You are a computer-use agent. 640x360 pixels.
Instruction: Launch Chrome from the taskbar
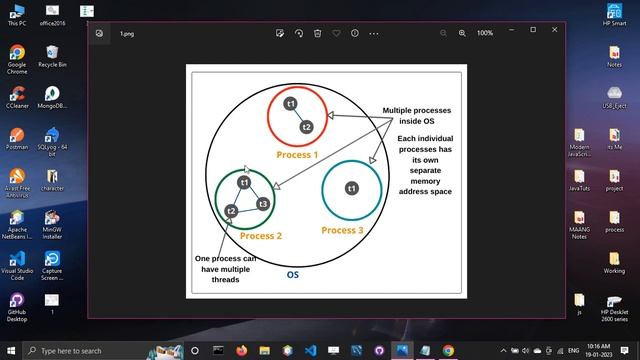pyautogui.click(x=448, y=351)
